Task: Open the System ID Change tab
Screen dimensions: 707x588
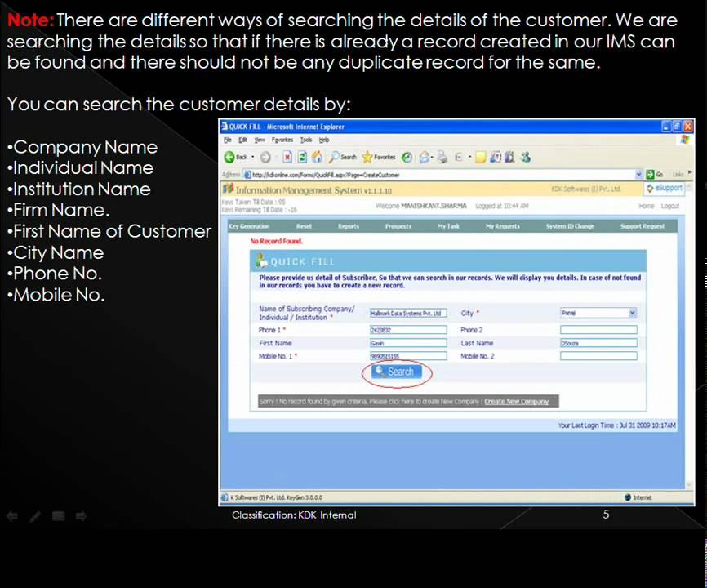Action: (x=570, y=226)
